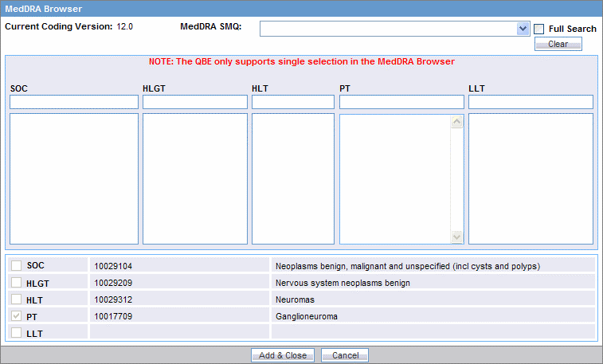Click the LLT results list box
603x364 pixels.
(x=531, y=178)
